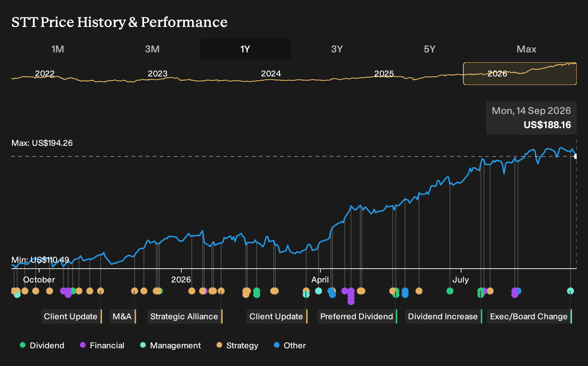Open the Client Update label before April
The height and width of the screenshot is (366, 588).
[277, 316]
